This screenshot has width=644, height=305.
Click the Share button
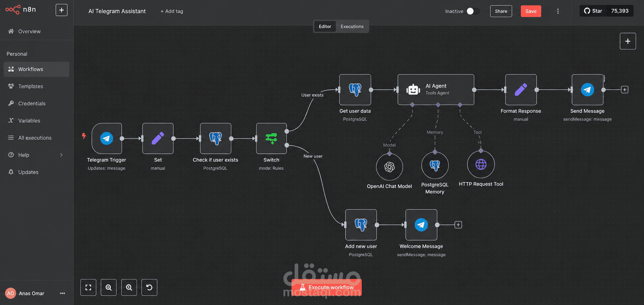click(x=501, y=11)
